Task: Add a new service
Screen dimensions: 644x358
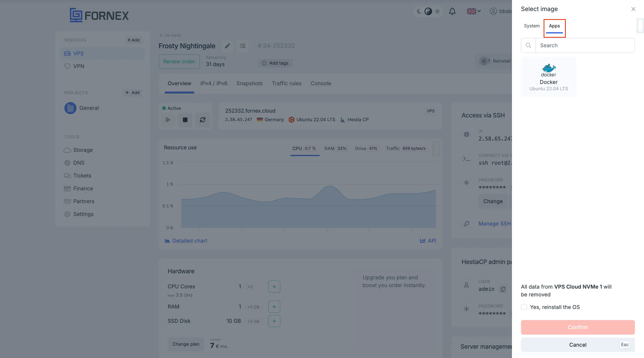Action: point(133,40)
